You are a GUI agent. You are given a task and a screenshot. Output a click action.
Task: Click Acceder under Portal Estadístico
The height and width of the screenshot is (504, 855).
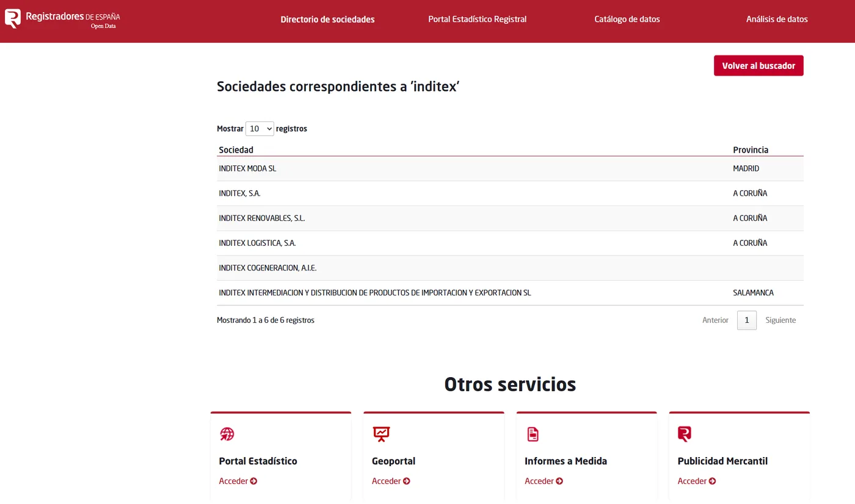(x=238, y=481)
